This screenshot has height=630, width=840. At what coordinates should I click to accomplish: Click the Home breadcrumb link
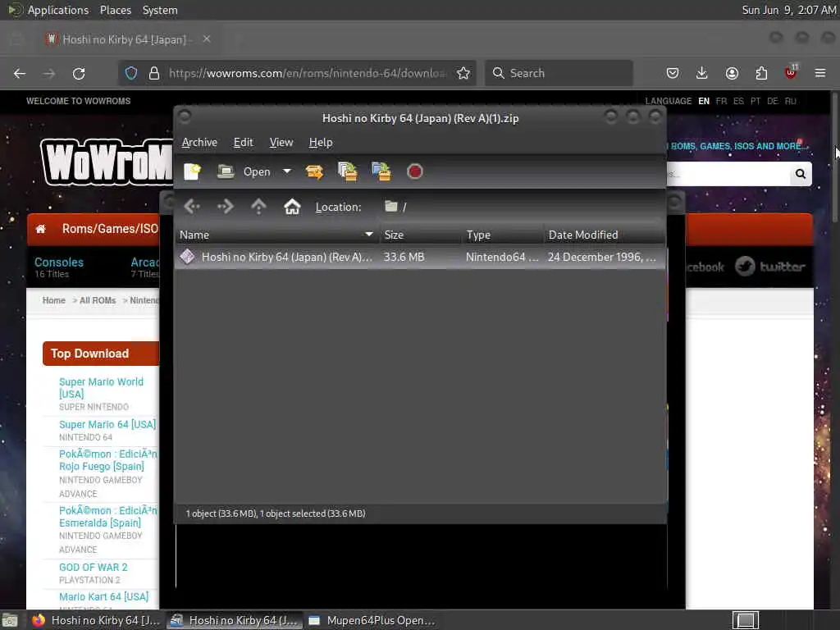[53, 300]
